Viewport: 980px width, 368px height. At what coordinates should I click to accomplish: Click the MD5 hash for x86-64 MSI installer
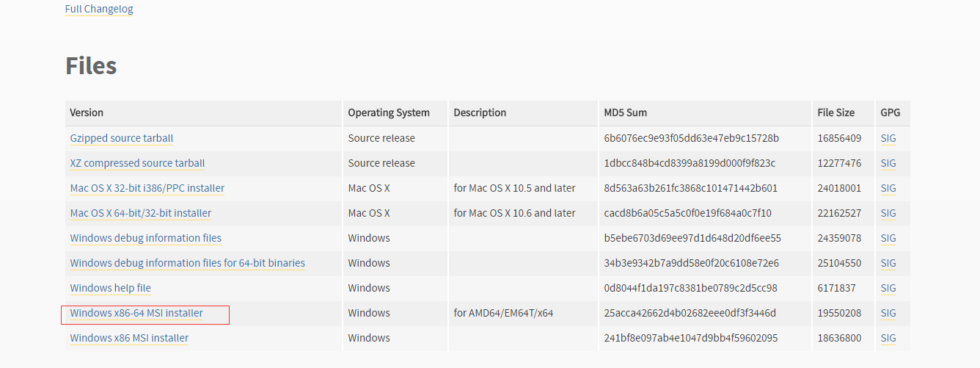[x=690, y=313]
